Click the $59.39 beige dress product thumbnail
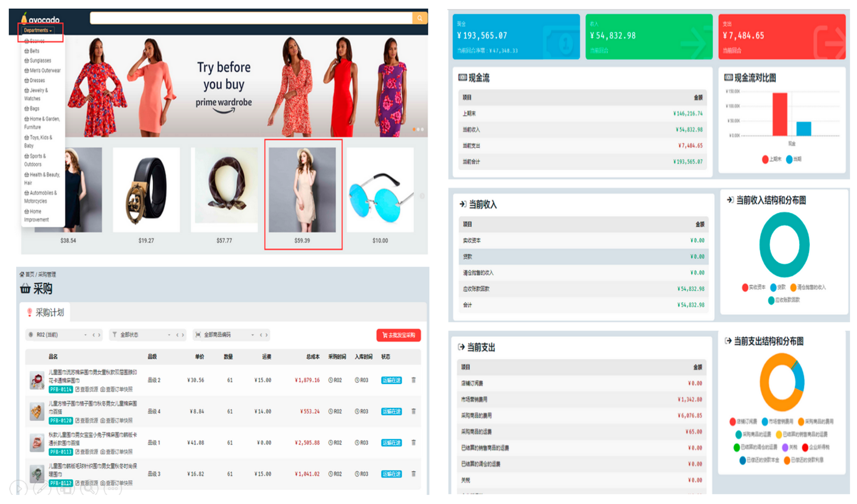Screen dimensions: 857x504 [x=302, y=190]
